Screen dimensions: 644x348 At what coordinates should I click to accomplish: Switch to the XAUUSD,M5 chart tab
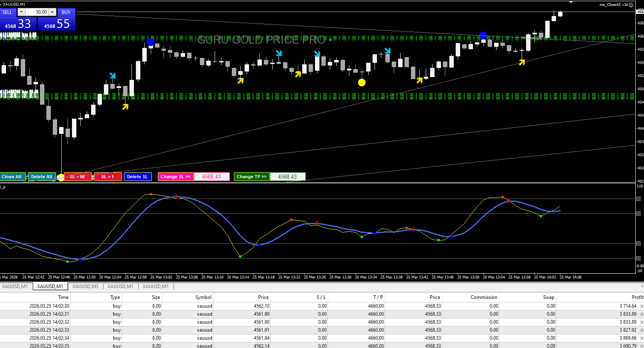pyautogui.click(x=85, y=286)
